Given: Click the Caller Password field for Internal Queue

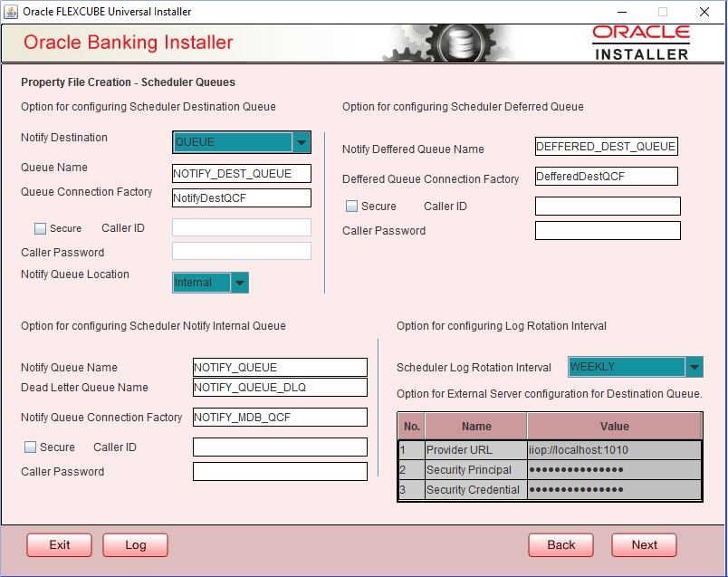Looking at the screenshot, I should (280, 471).
